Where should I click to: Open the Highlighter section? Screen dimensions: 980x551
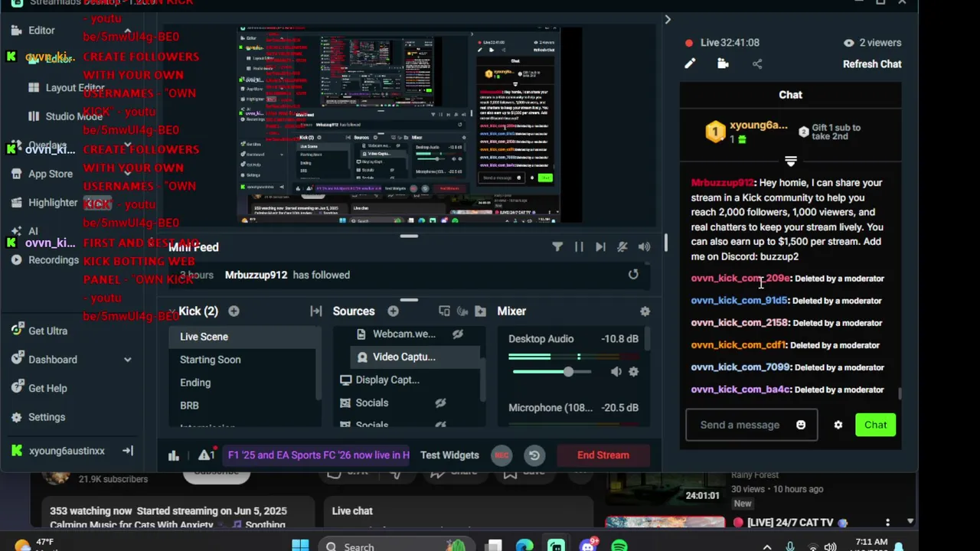point(53,203)
